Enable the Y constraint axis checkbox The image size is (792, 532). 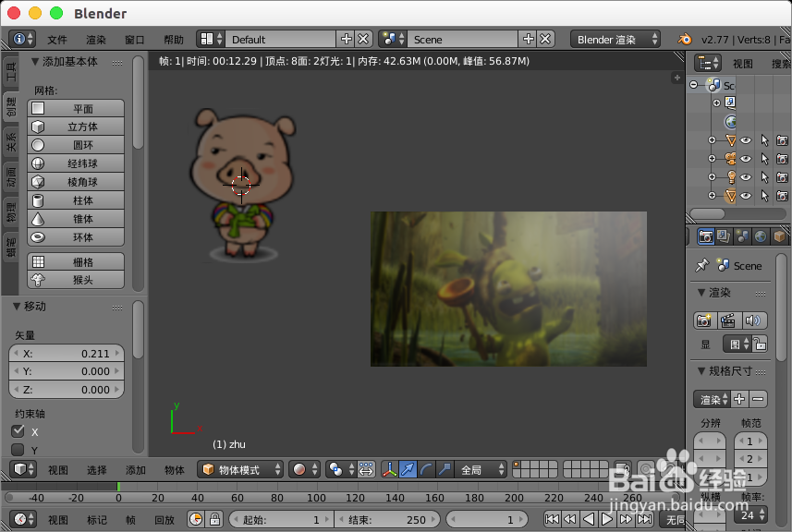coord(18,449)
